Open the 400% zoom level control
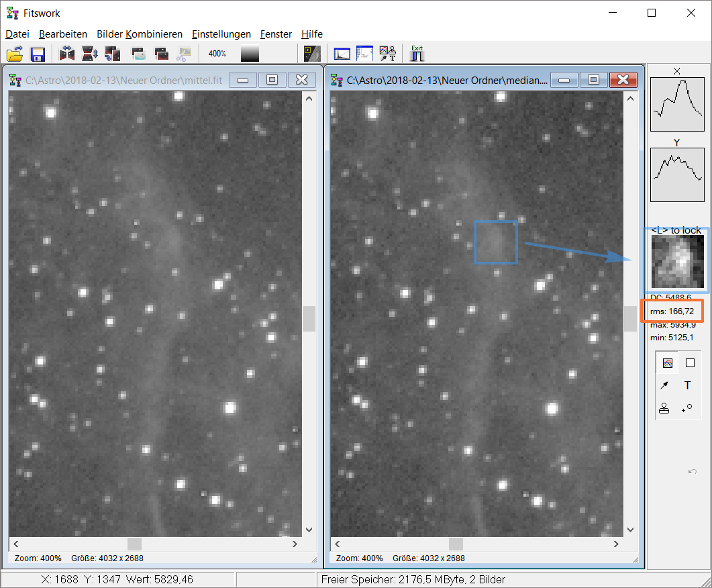 [x=217, y=54]
